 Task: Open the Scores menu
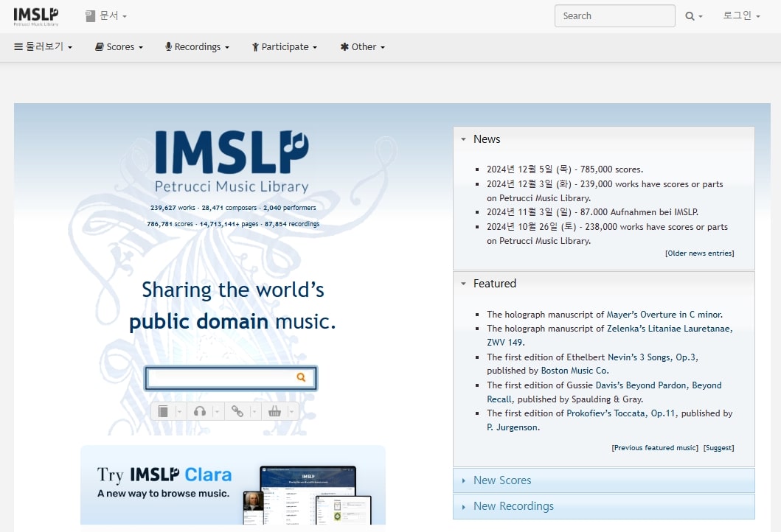(x=119, y=46)
